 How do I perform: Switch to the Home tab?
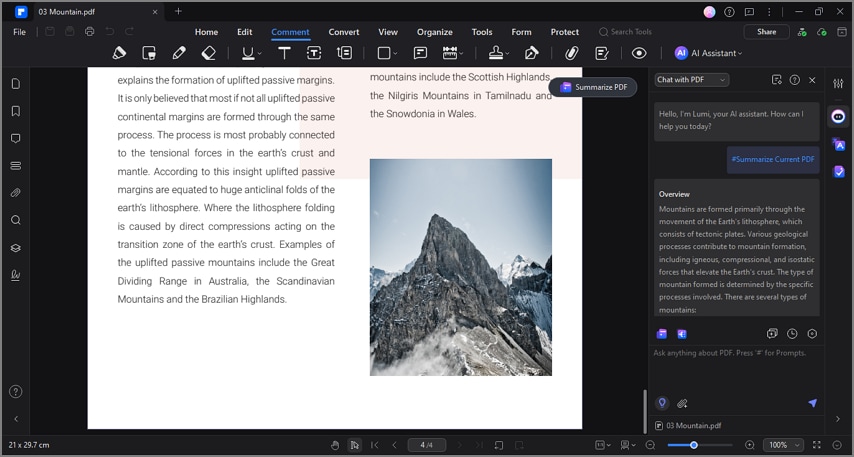[x=206, y=32]
